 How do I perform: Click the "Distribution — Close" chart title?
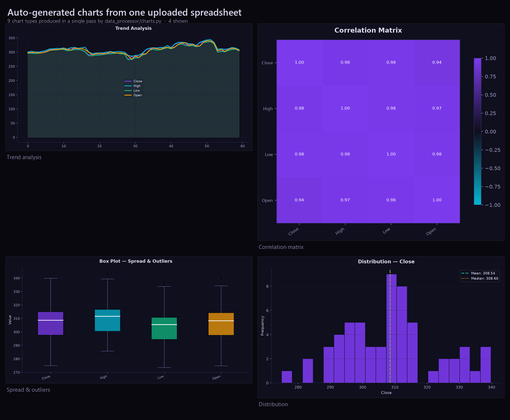coord(386,262)
